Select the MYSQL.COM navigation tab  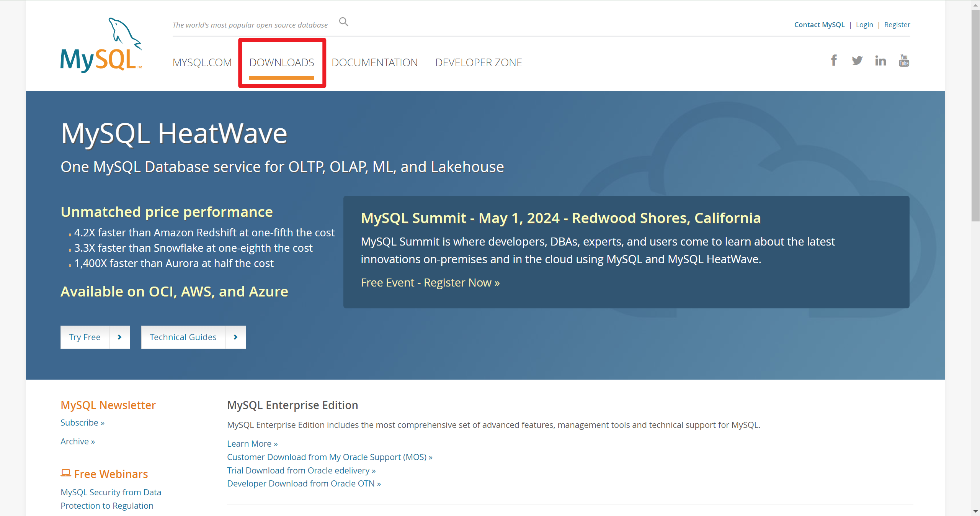point(202,62)
